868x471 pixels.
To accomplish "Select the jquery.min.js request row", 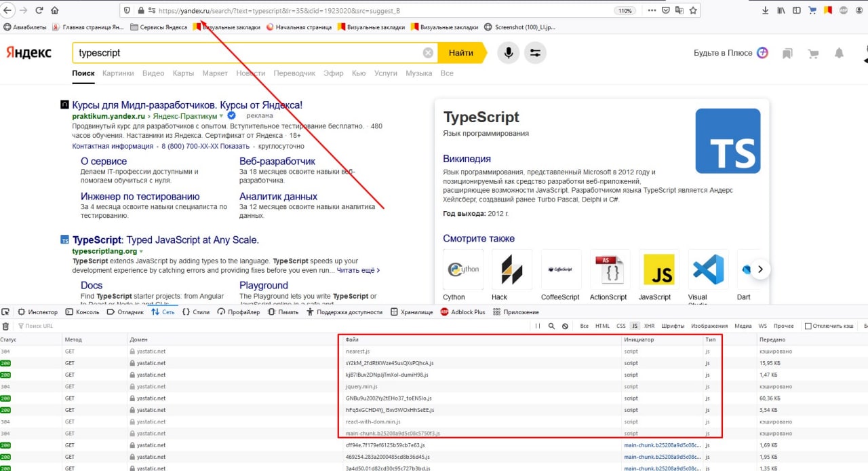I will [434, 387].
